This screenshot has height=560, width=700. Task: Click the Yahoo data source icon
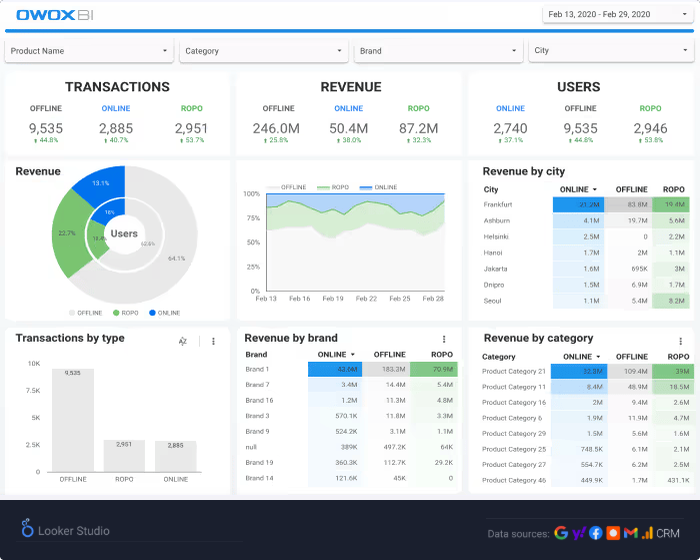coord(579,533)
